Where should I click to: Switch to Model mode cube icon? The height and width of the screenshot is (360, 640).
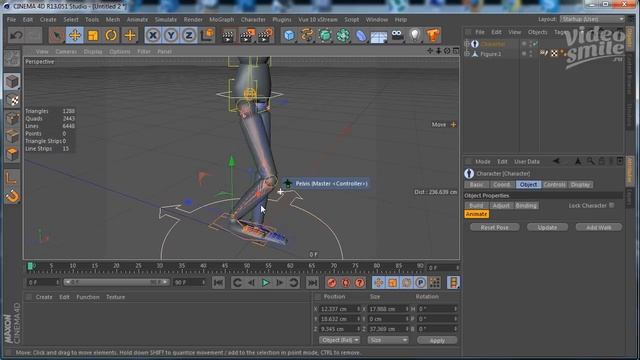[12, 81]
